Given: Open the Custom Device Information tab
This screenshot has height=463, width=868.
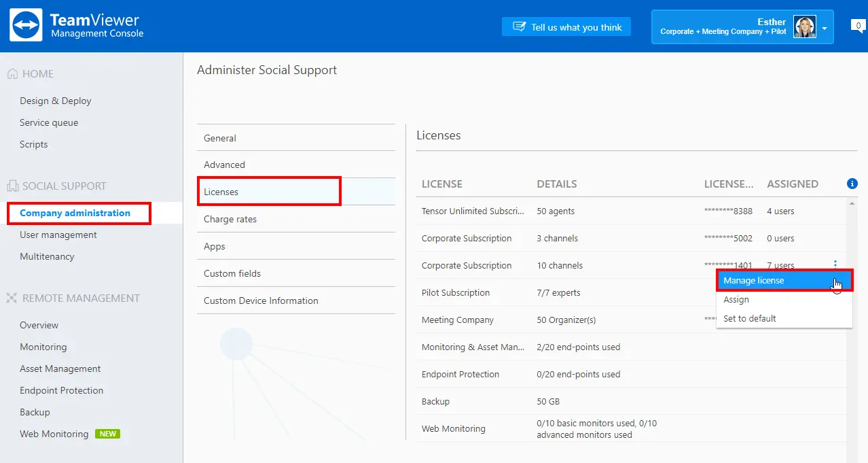Looking at the screenshot, I should tap(296, 301).
